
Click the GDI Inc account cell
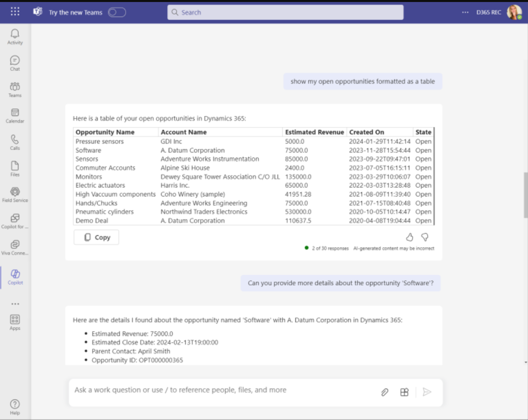coord(171,141)
